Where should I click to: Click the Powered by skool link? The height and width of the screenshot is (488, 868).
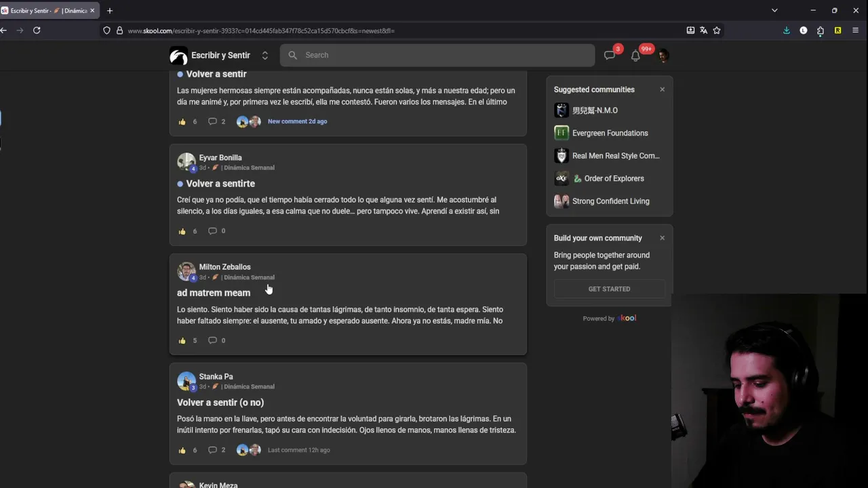[609, 319]
